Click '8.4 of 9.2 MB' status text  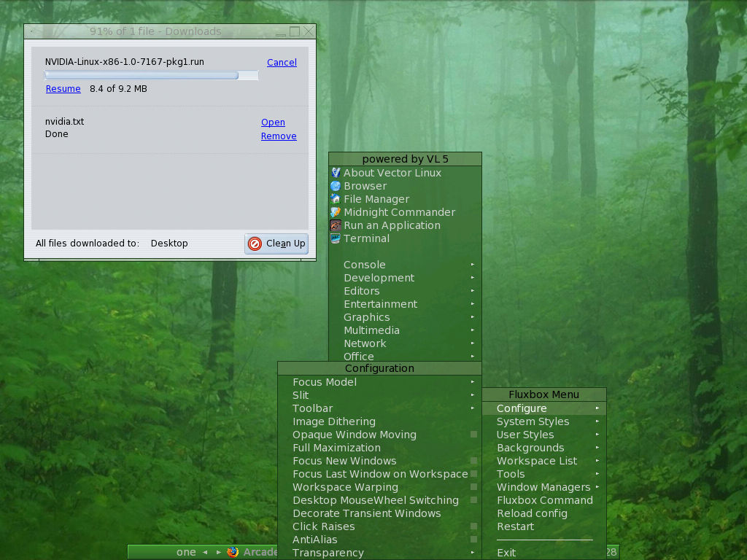pos(118,88)
